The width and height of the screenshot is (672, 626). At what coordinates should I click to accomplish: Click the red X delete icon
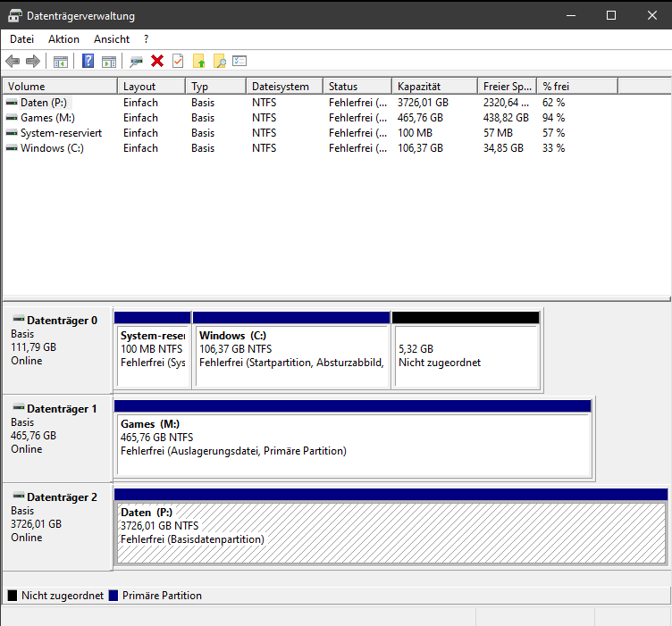(x=157, y=62)
